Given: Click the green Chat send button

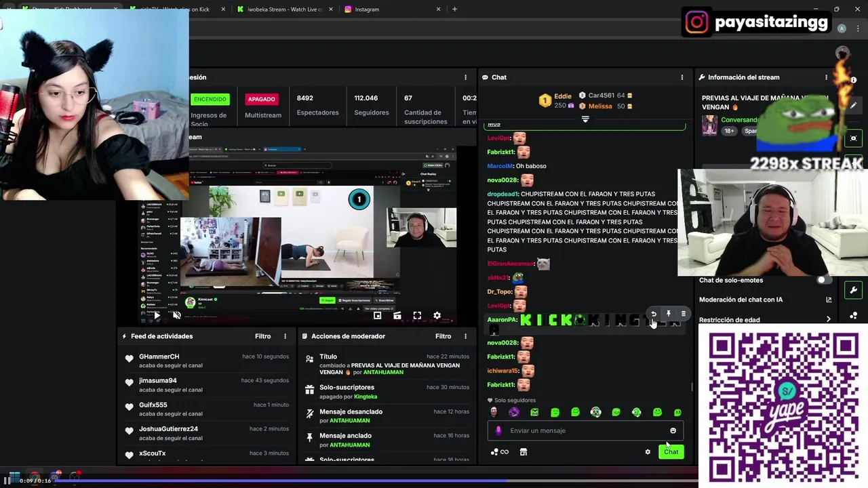Looking at the screenshot, I should pos(671,452).
